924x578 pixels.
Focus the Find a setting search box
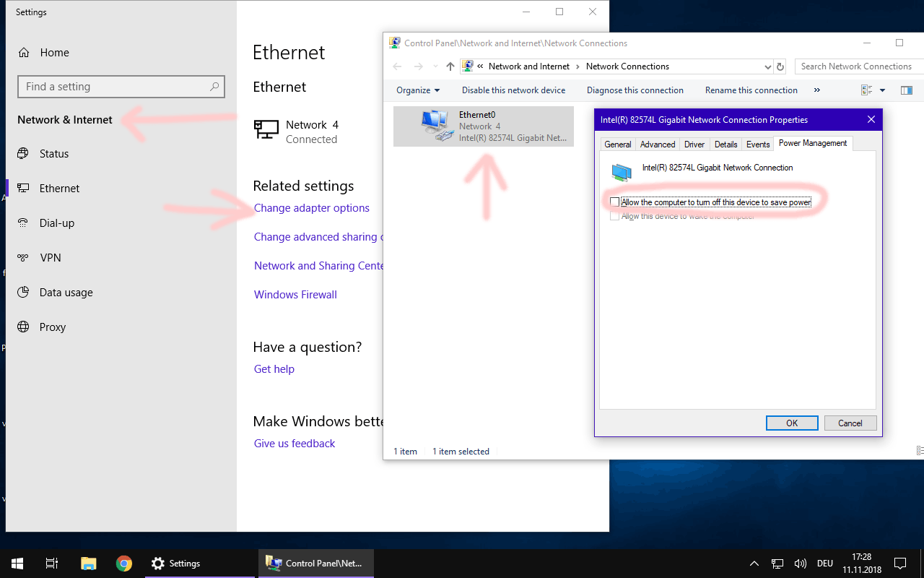click(x=121, y=87)
